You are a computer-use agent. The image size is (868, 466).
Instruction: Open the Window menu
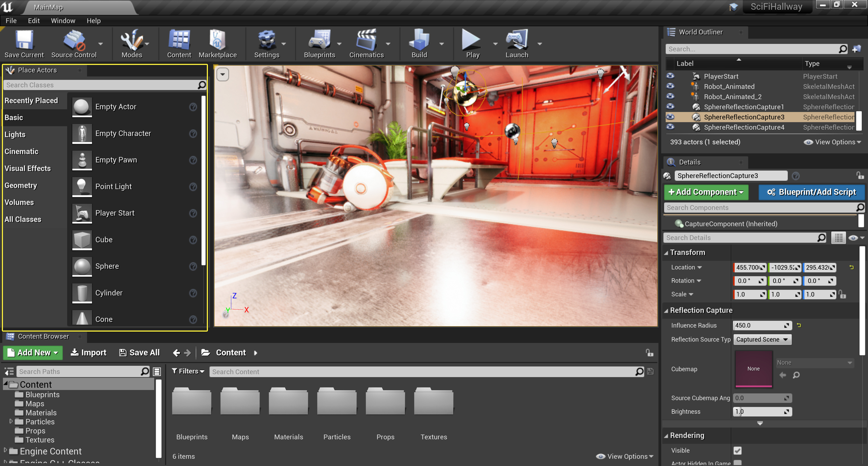coord(63,21)
